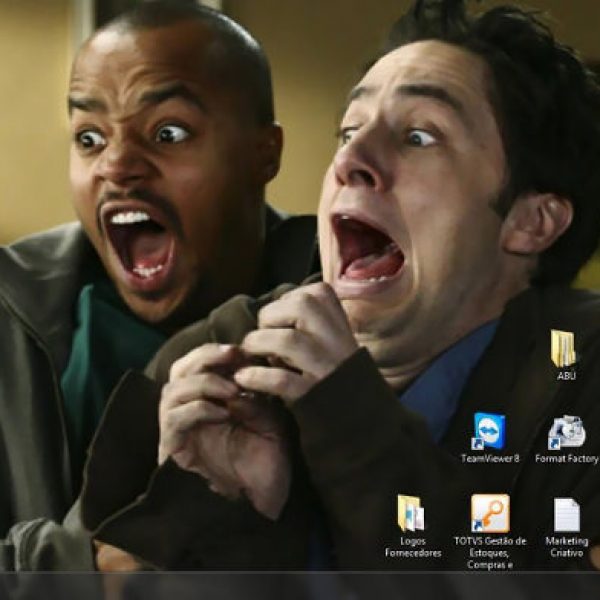The width and height of the screenshot is (600, 600).
Task: Open the Logos Fornecedores folder
Action: tap(411, 513)
